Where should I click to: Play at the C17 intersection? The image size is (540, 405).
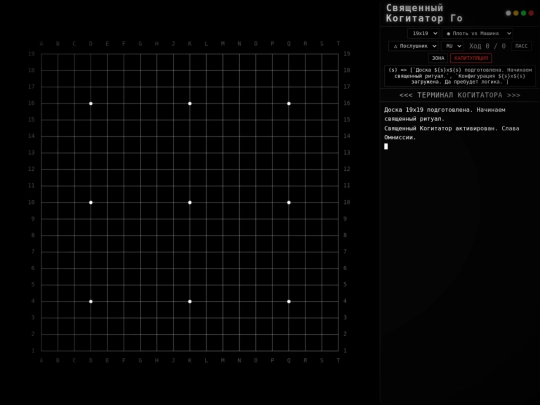pos(74,87)
